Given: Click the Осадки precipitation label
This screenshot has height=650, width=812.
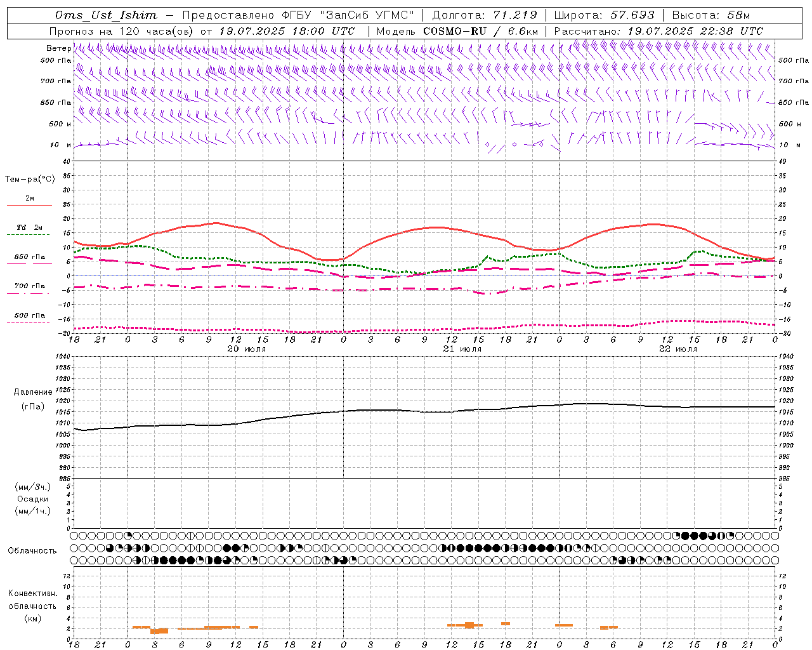Looking at the screenshot, I should coord(33,499).
